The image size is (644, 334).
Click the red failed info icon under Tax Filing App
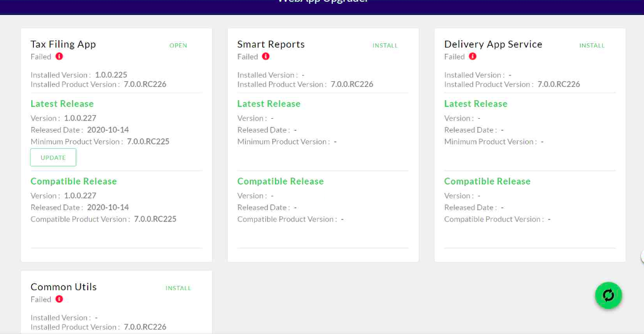pos(59,56)
